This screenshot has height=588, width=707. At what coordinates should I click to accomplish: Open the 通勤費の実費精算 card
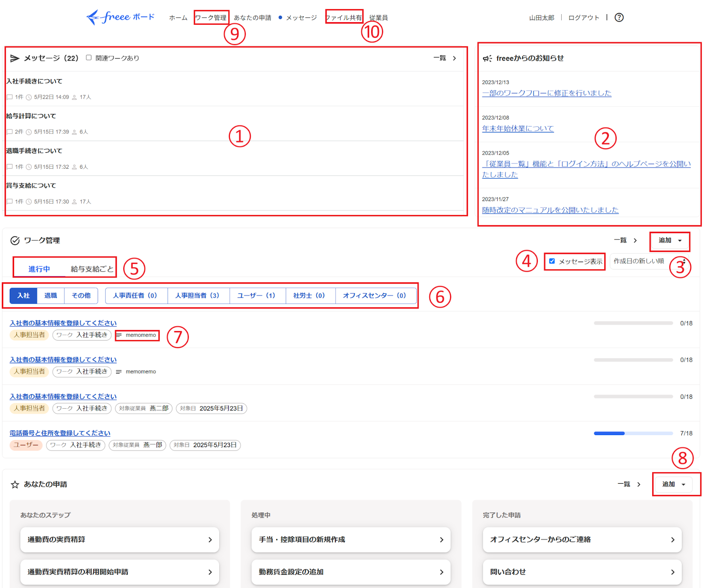pos(120,539)
